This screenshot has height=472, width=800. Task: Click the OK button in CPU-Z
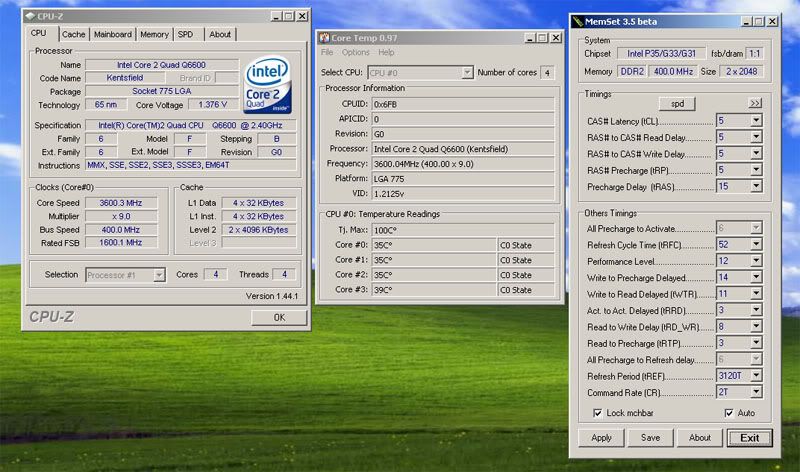pos(279,317)
